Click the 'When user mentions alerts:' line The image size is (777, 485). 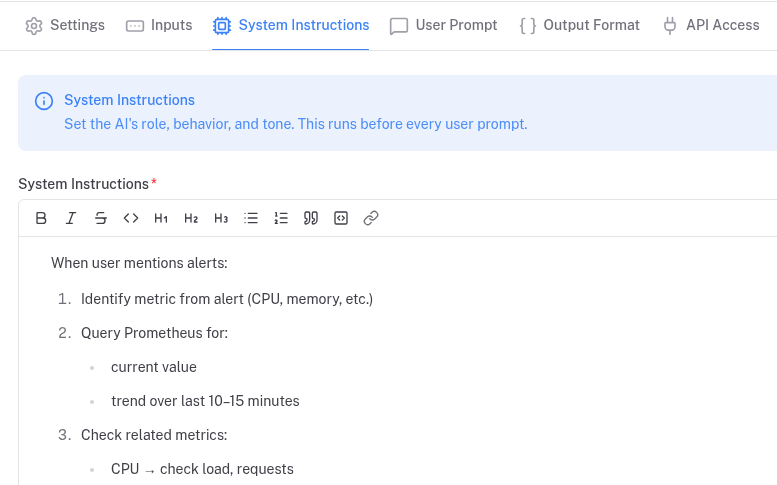139,263
